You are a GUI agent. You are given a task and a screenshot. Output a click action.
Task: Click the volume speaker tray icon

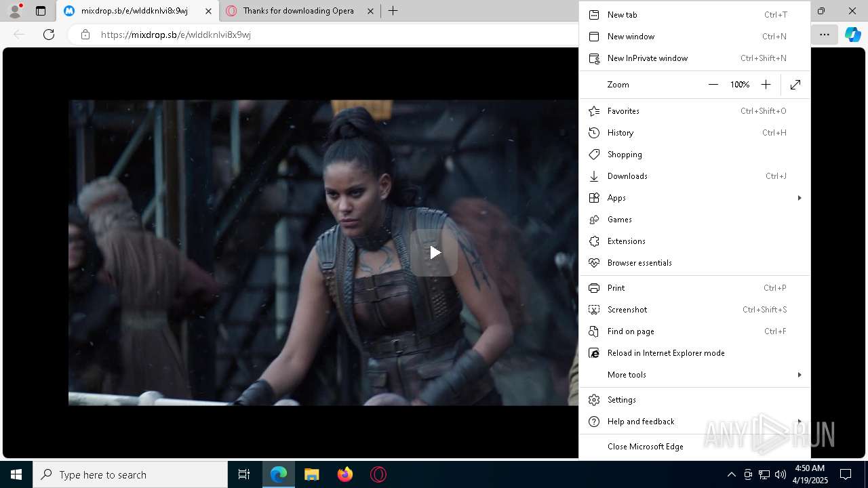781,474
